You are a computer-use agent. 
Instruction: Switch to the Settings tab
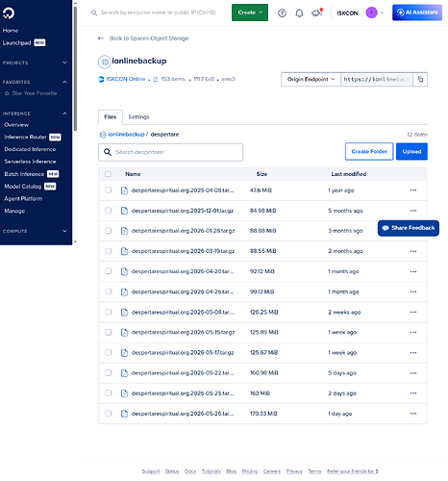coord(138,117)
